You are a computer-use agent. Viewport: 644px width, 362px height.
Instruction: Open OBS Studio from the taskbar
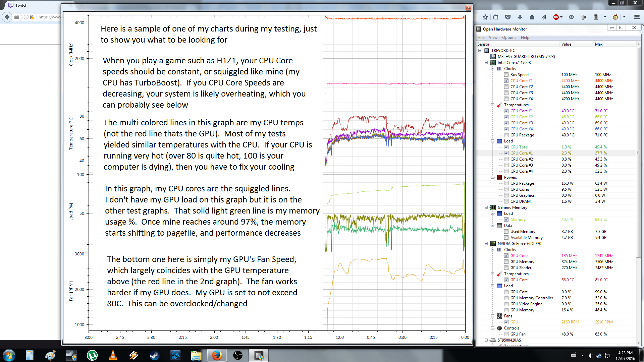point(237,355)
